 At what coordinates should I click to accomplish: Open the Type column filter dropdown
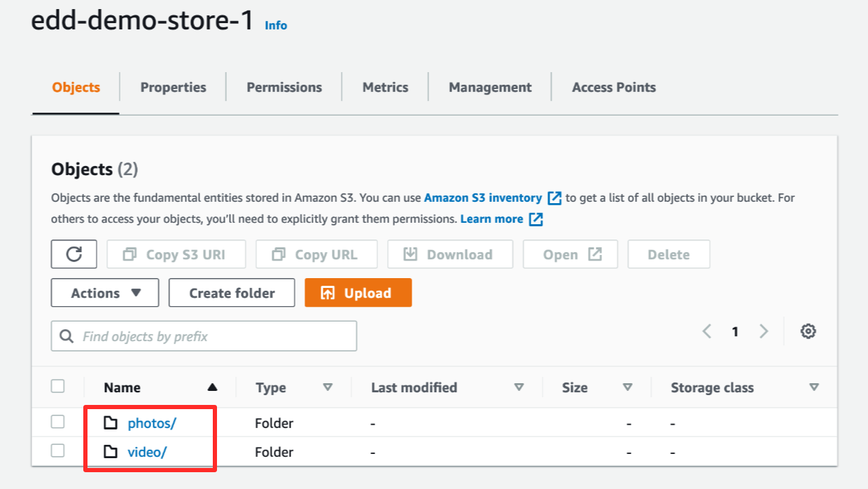(328, 387)
